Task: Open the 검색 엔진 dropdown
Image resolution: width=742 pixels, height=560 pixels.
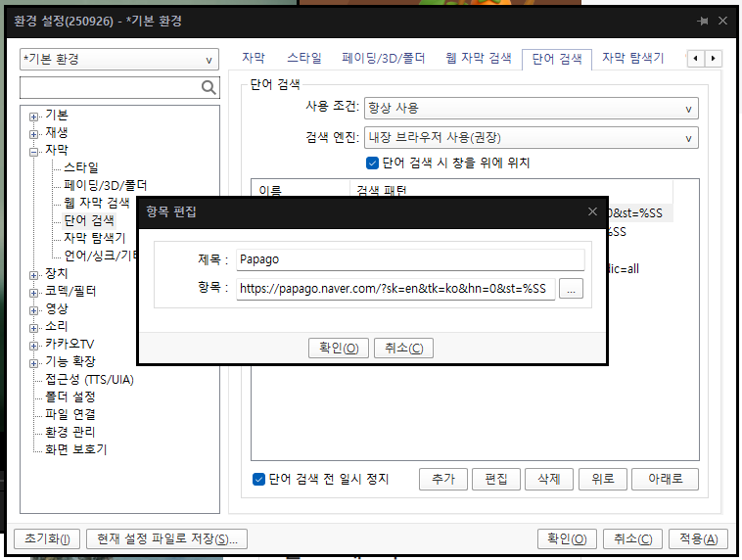Action: pos(531,138)
